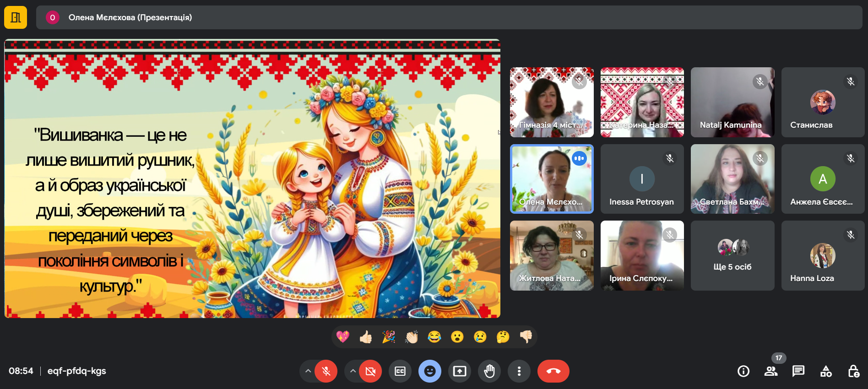
Task: Send the party popper emoji reaction
Action: tap(389, 337)
